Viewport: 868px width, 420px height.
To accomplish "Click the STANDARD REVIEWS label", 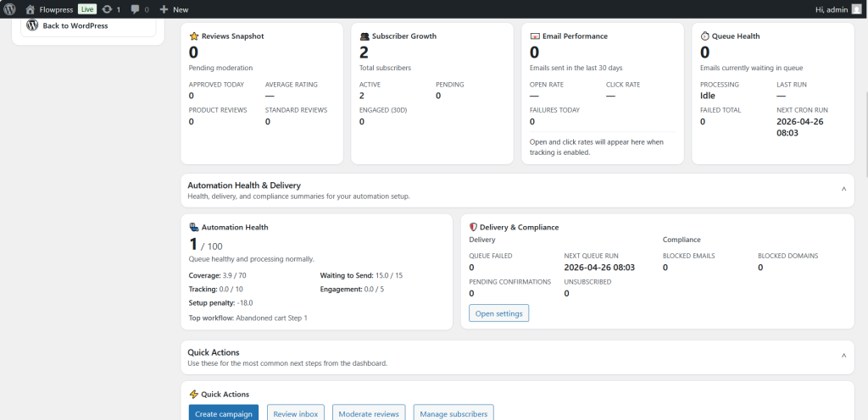I will pos(296,110).
